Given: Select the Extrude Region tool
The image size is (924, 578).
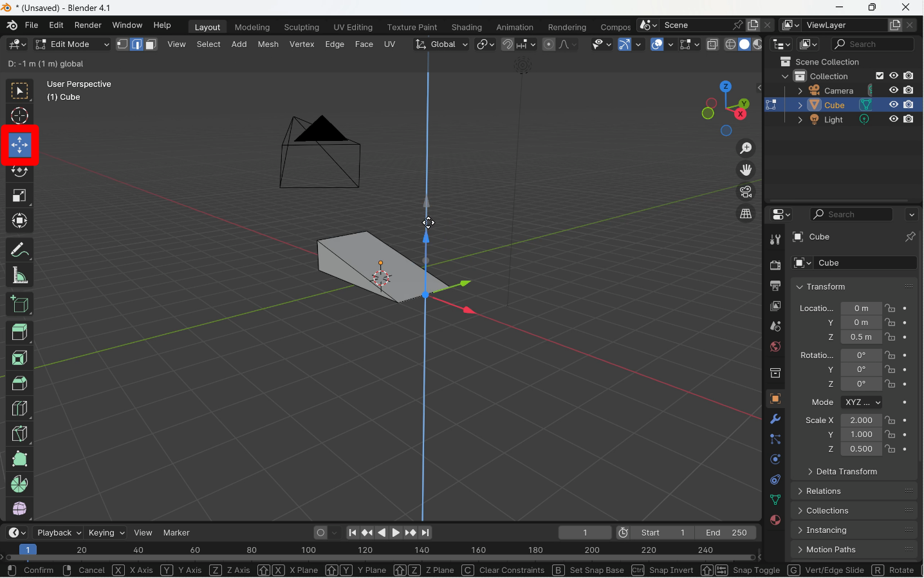Looking at the screenshot, I should pos(19,333).
